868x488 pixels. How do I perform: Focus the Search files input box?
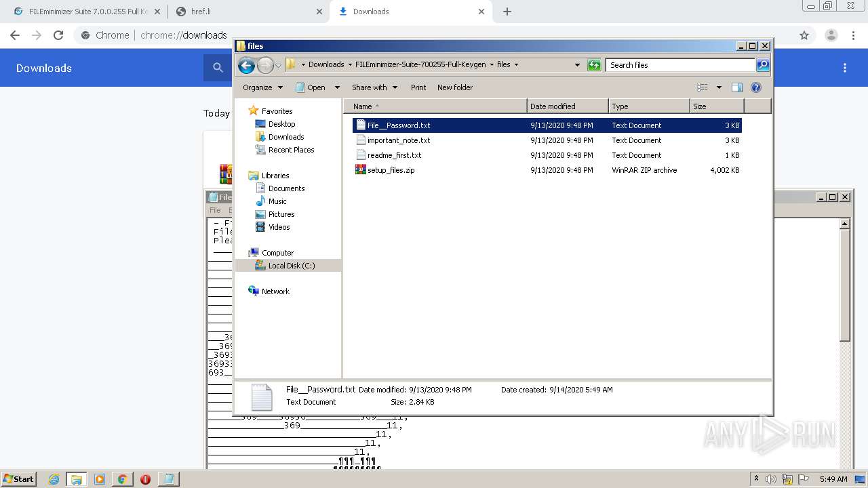tap(680, 65)
